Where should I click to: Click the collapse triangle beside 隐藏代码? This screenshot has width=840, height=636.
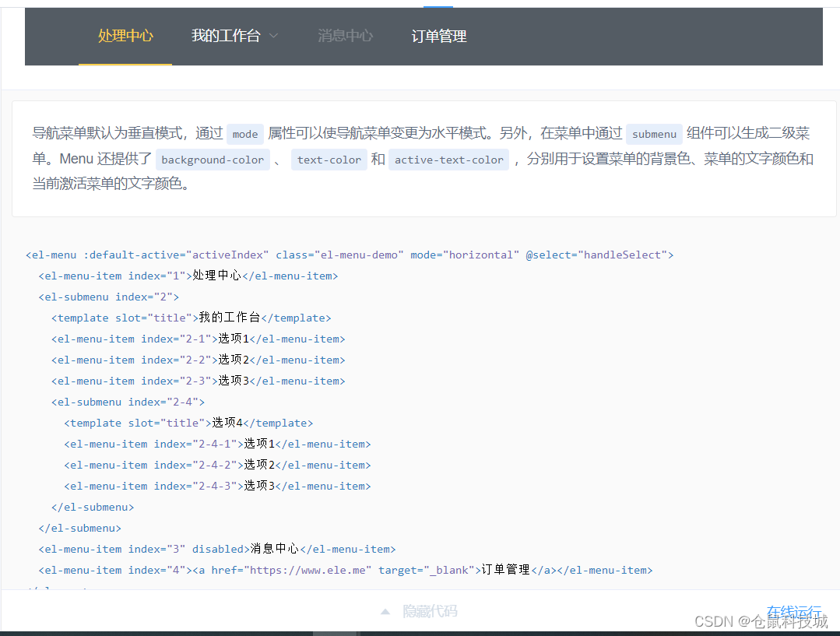tap(385, 611)
